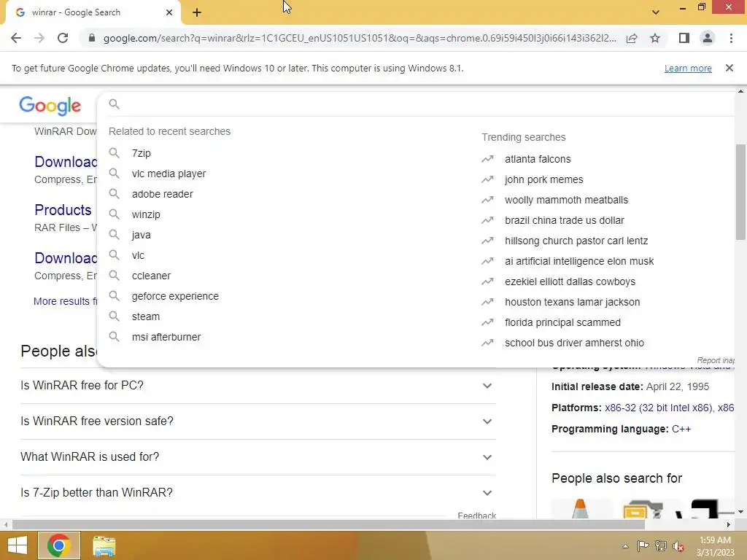Select woolly mammoth meatballs trend
Image resolution: width=747 pixels, height=560 pixels.
[x=566, y=200]
